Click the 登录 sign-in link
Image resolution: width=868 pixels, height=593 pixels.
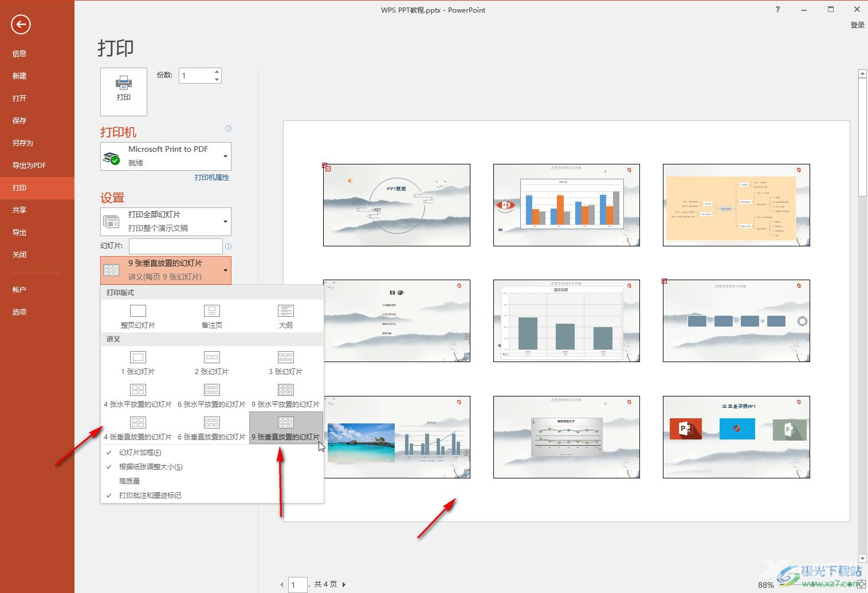pyautogui.click(x=857, y=25)
